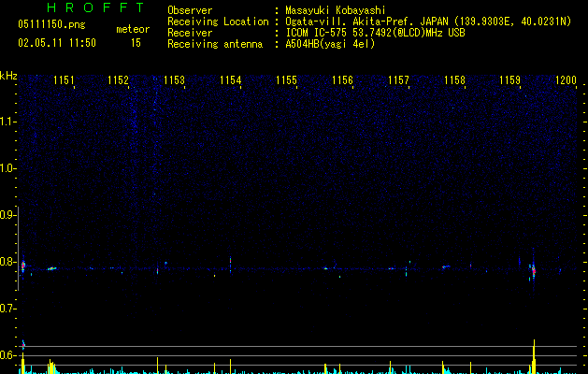
Task: Click the meteor count label
Action: [133, 29]
